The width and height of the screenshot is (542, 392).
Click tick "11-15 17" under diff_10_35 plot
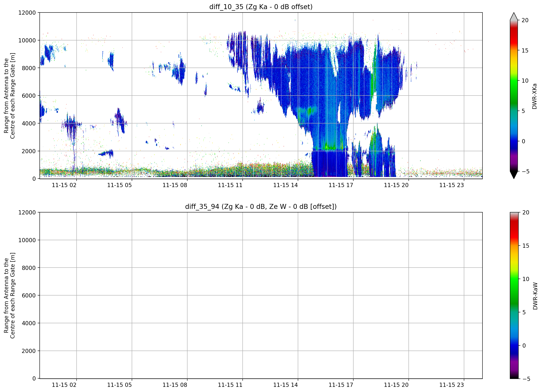click(x=341, y=185)
